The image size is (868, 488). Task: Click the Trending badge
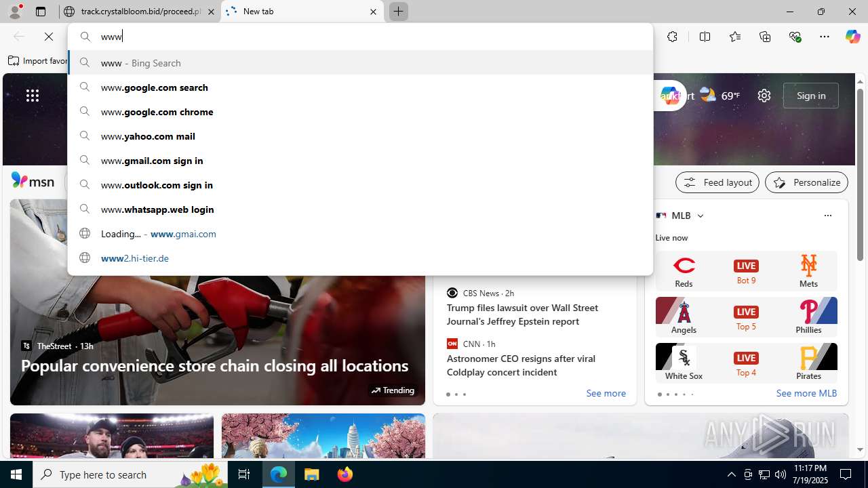[393, 390]
